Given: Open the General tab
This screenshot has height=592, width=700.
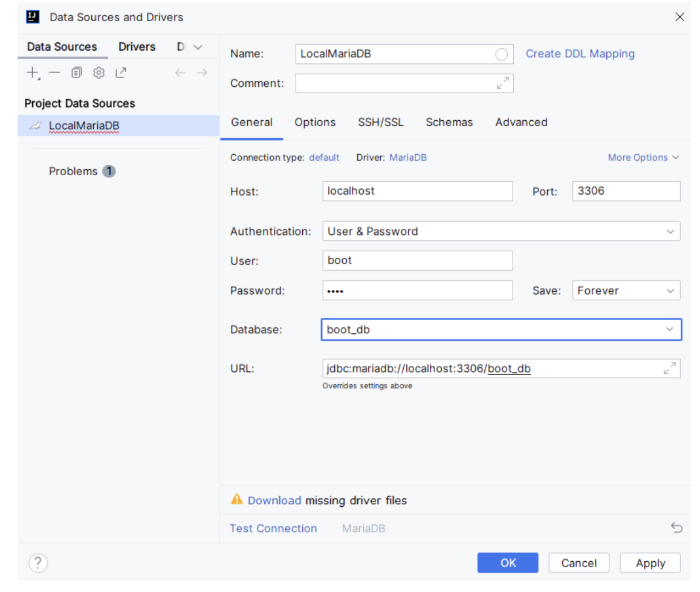Looking at the screenshot, I should tap(252, 122).
